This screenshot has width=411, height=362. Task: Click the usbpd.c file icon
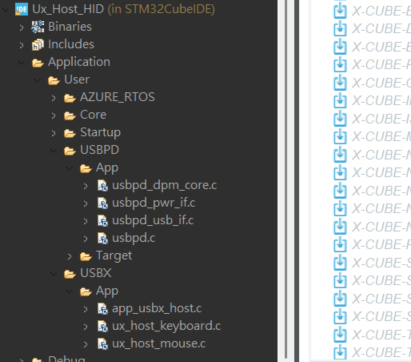(x=102, y=238)
